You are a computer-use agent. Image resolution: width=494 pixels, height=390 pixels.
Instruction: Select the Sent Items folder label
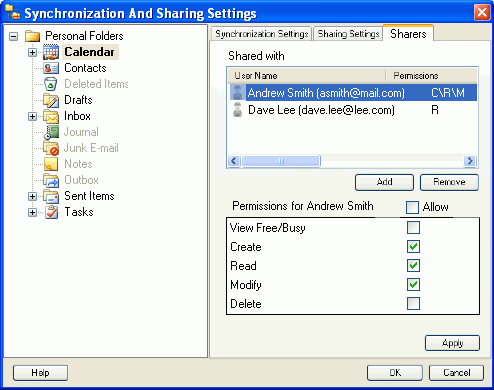(89, 196)
